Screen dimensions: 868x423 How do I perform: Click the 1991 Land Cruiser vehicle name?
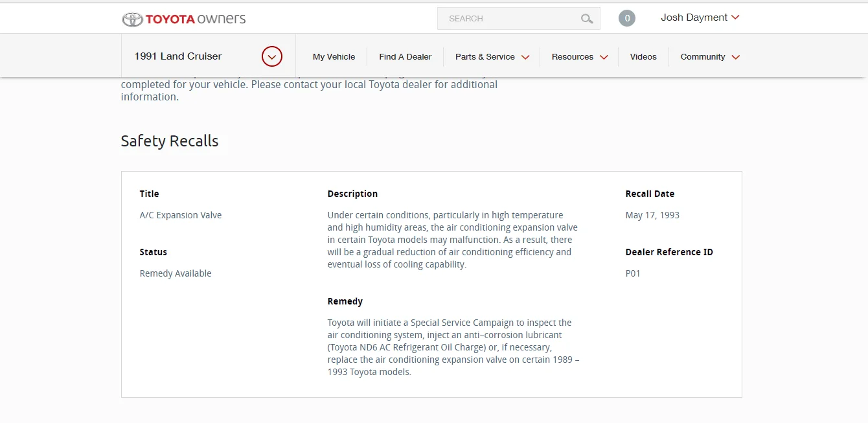pyautogui.click(x=178, y=56)
